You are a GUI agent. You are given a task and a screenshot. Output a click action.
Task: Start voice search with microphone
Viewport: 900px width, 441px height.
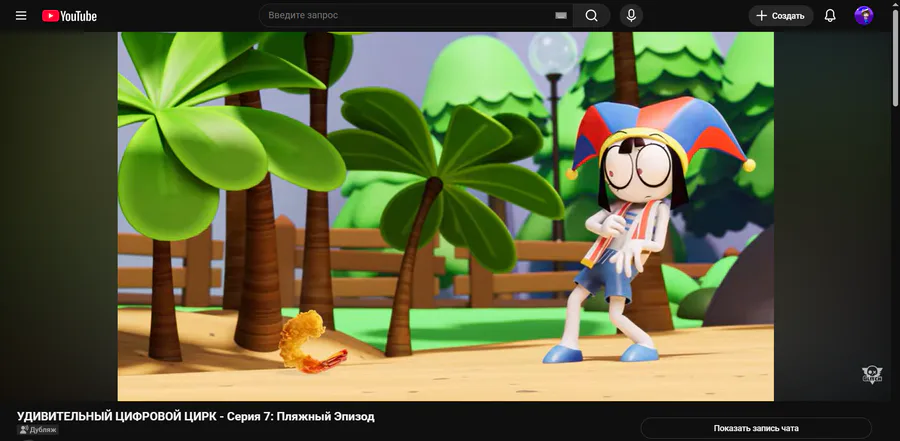(x=631, y=16)
